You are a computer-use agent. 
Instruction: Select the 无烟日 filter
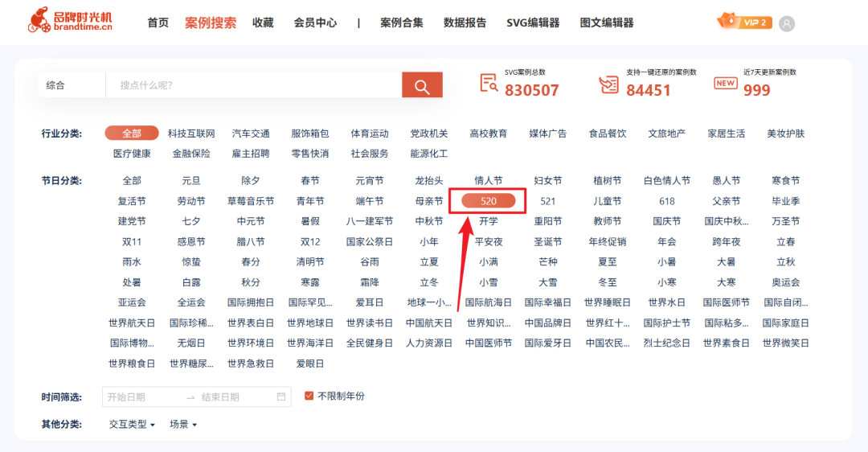[x=191, y=343]
